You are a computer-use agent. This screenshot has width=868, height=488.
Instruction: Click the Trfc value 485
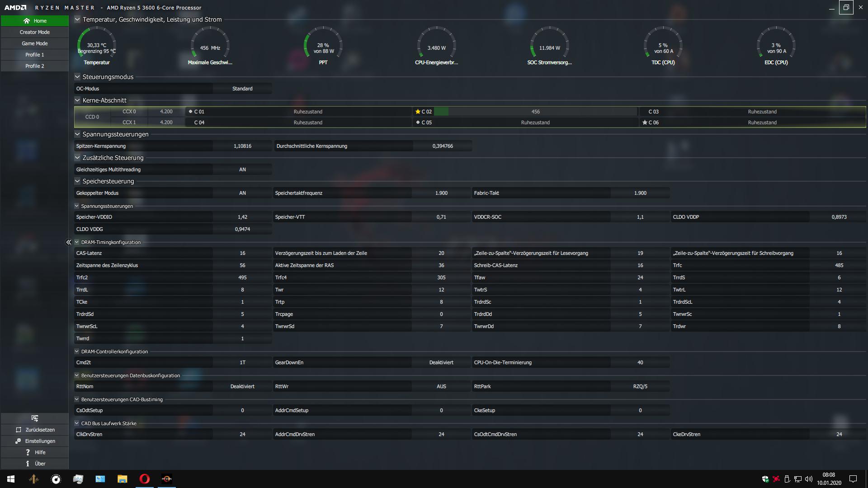point(839,265)
